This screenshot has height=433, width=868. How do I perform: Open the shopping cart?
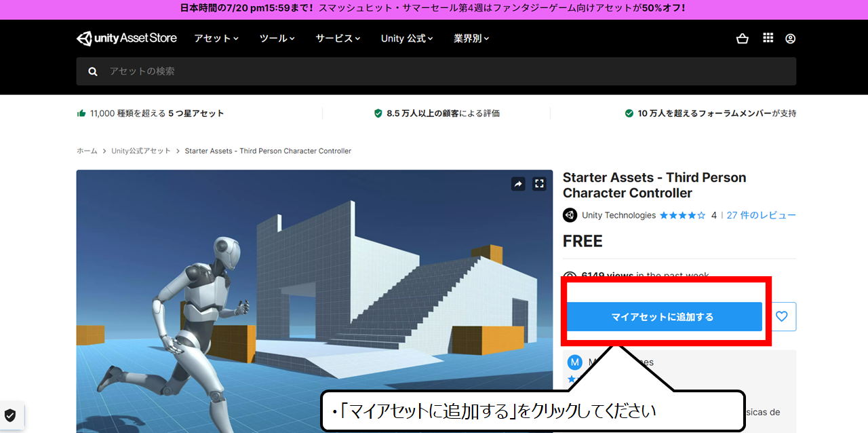[x=743, y=39]
